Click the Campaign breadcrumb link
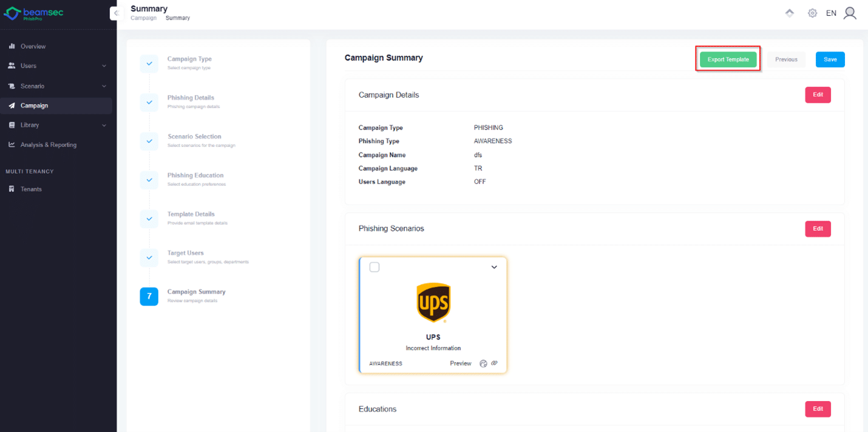Image resolution: width=868 pixels, height=432 pixels. pyautogui.click(x=143, y=18)
